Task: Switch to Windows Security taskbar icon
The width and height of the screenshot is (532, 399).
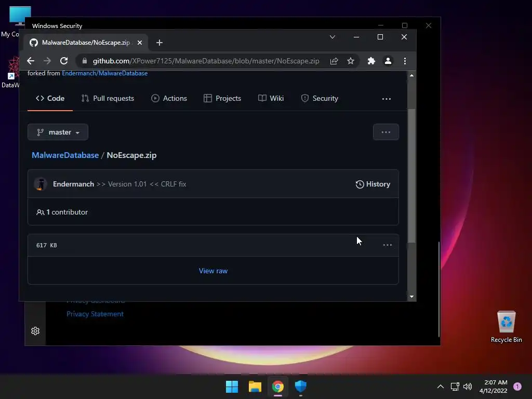Action: point(301,387)
